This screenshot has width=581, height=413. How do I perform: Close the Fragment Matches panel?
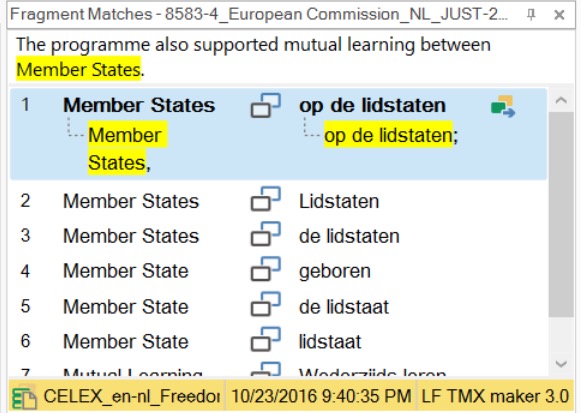(x=559, y=15)
